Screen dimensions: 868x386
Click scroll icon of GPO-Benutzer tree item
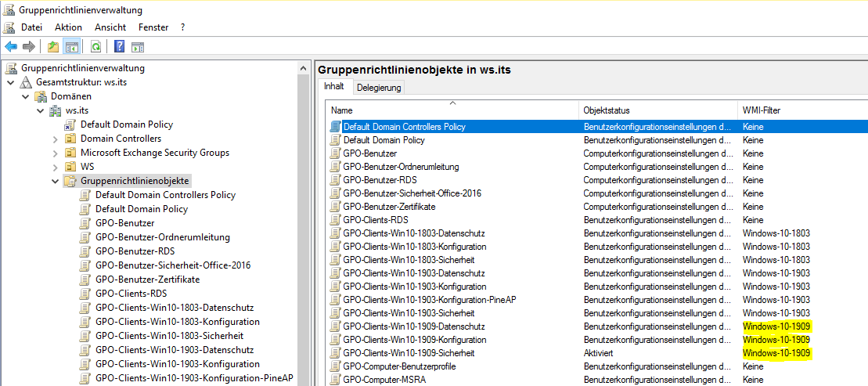85,223
